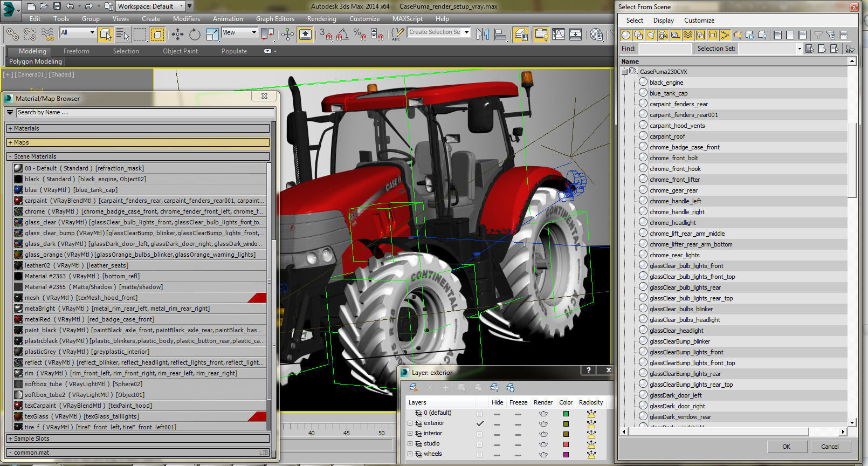Toggle Radiosity for the wheels layer

(x=591, y=455)
